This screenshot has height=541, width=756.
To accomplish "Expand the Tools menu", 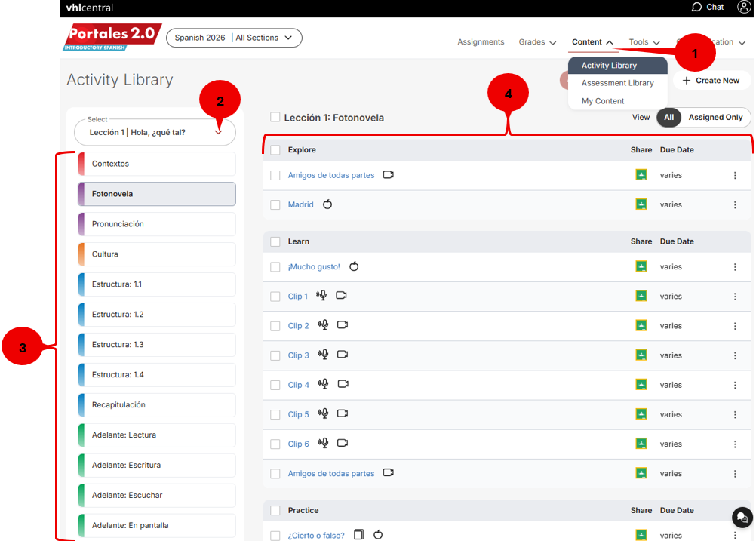I will [644, 42].
